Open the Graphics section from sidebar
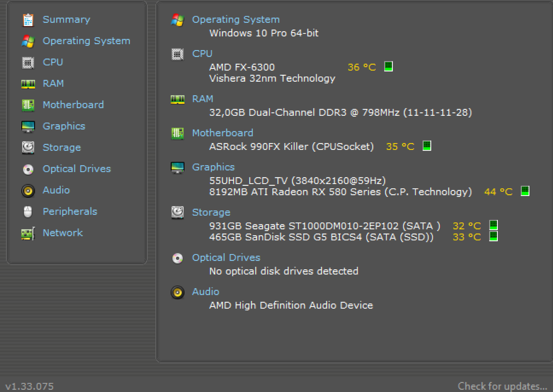The image size is (553, 392). click(x=64, y=126)
